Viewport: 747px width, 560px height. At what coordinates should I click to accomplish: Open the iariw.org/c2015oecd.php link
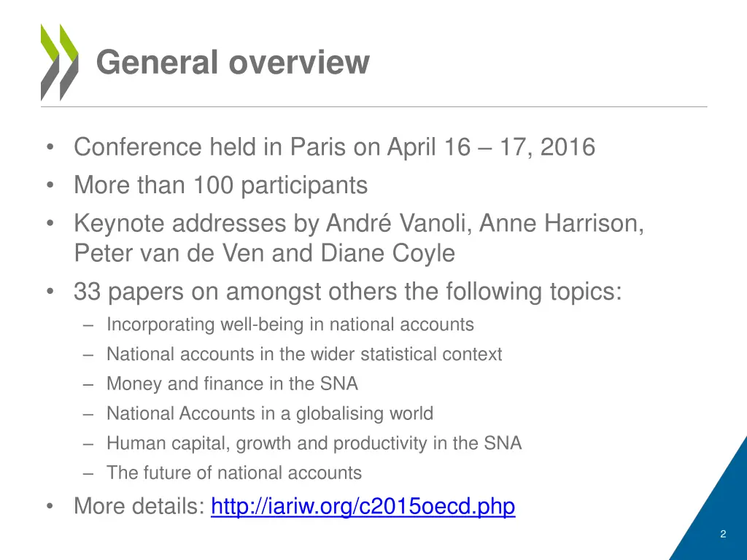point(363,506)
